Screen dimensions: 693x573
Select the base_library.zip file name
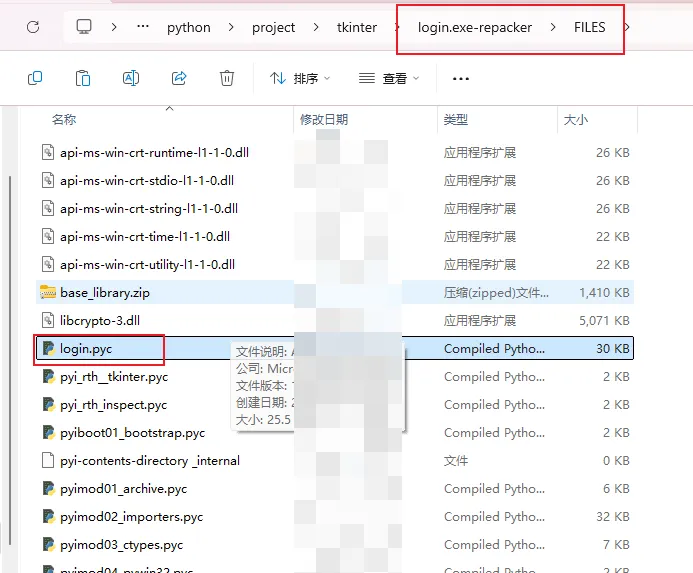[x=105, y=293]
